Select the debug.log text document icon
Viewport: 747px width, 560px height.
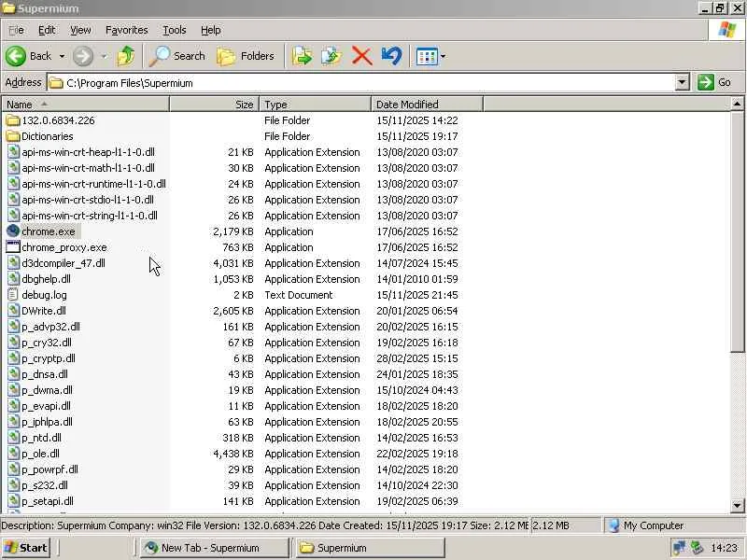pyautogui.click(x=13, y=295)
